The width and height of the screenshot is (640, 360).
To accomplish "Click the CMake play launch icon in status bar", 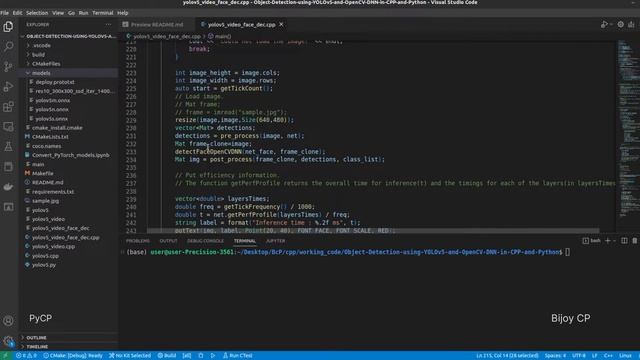I will [213, 356].
